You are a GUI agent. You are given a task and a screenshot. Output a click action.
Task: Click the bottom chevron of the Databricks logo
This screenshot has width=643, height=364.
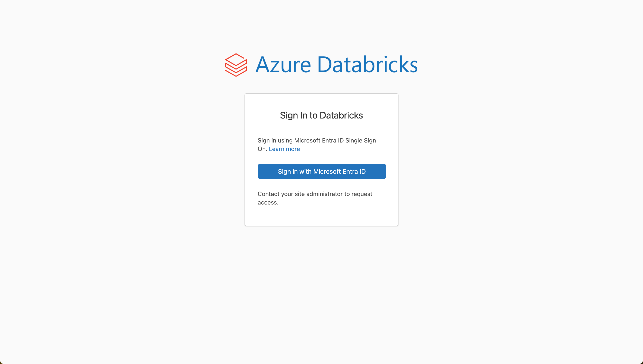point(236,72)
